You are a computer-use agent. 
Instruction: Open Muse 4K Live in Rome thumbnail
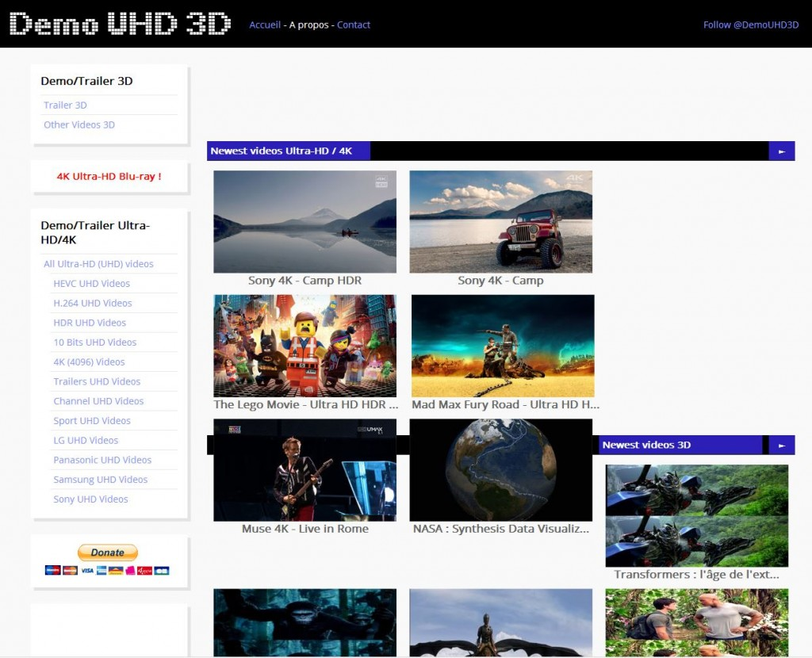305,470
